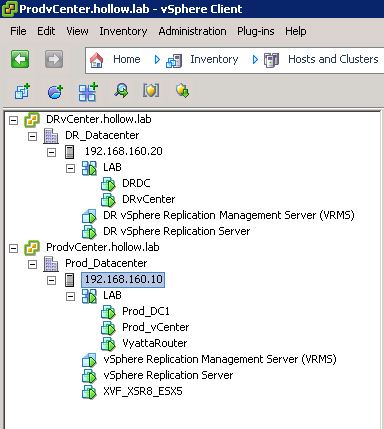This screenshot has width=384, height=429.
Task: Click the VyattaRouter virtual machine icon
Action: (x=108, y=344)
